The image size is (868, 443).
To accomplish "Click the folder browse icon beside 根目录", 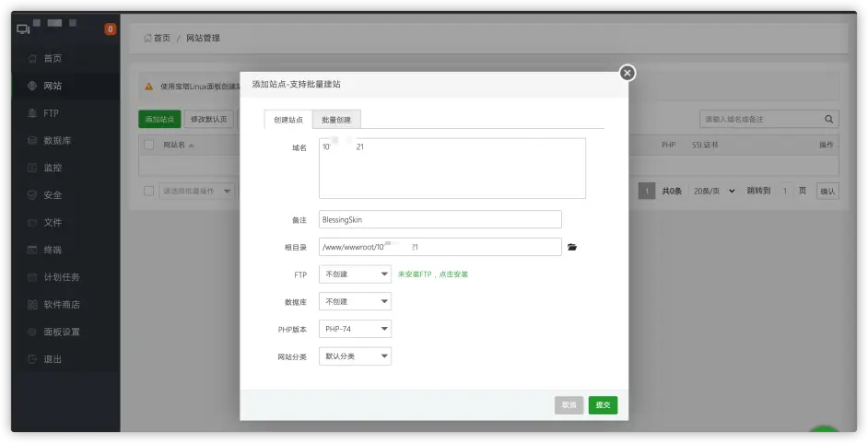I will [x=572, y=247].
